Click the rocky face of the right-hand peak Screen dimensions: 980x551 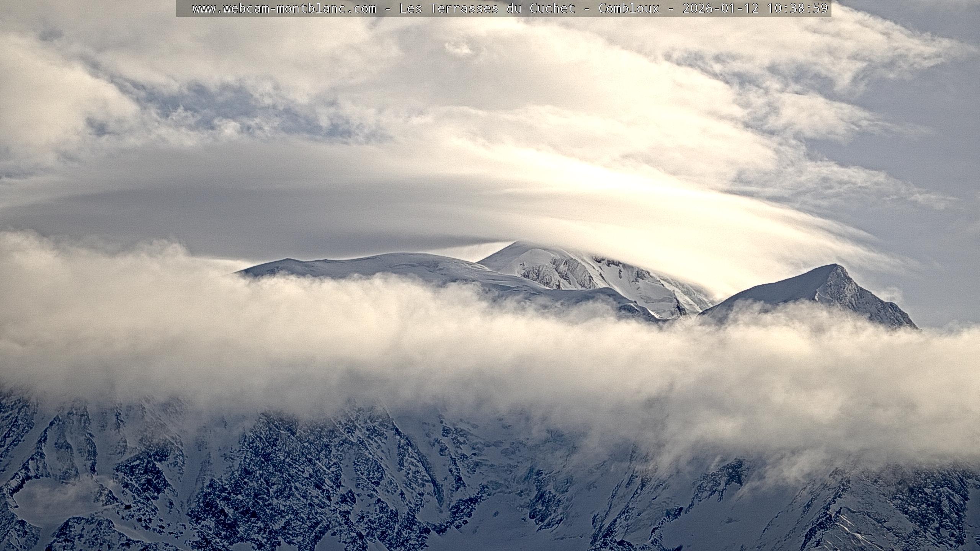point(854,295)
